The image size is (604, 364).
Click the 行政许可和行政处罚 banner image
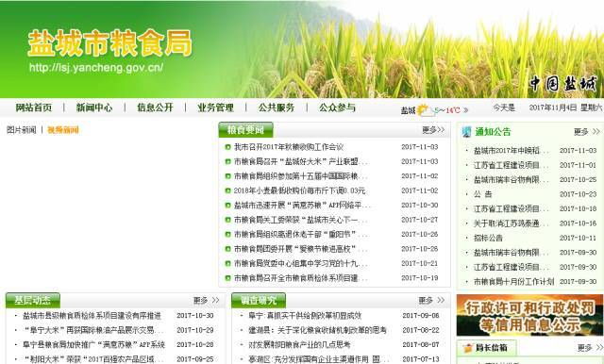click(x=529, y=316)
